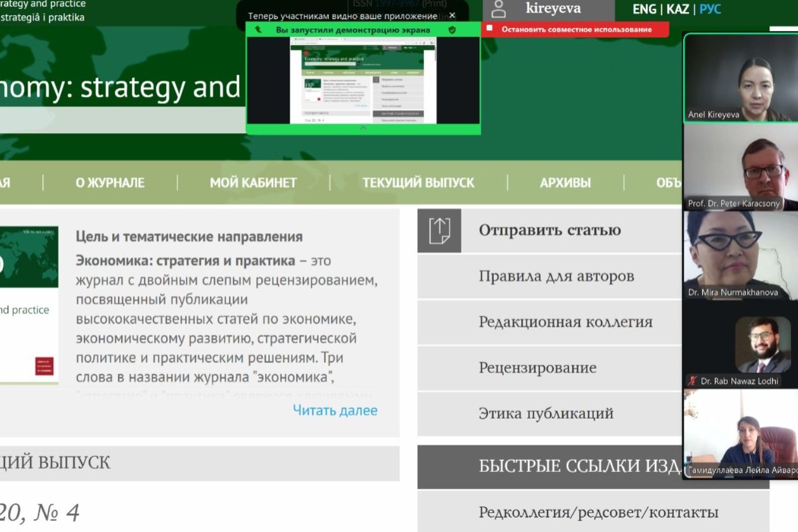Image resolution: width=798 pixels, height=532 pixels.
Task: Click the pin icon on the sharing bar
Action: click(258, 30)
